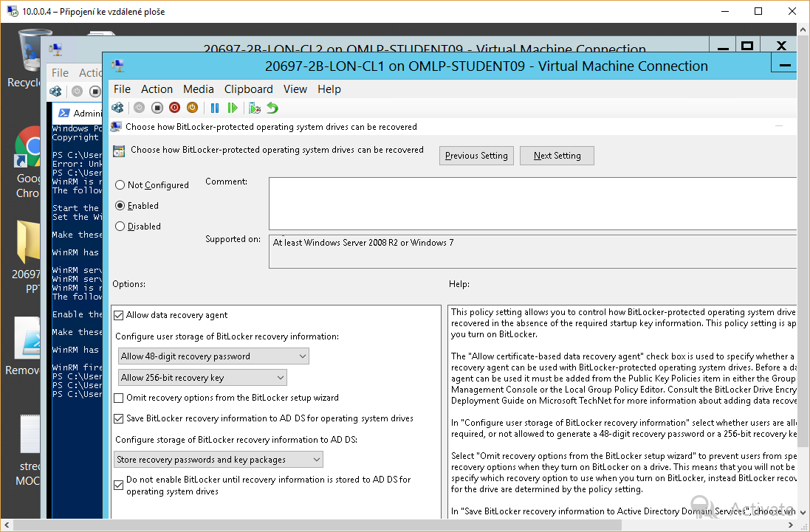Revert CL1 with green undo arrow
This screenshot has height=532, width=810.
272,108
